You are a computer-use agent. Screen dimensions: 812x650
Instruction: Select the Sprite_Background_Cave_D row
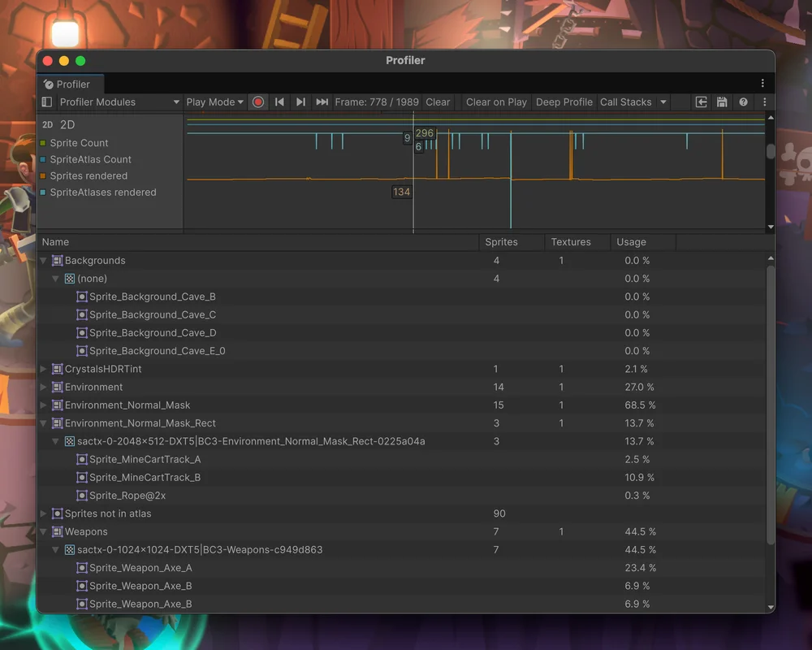point(402,333)
